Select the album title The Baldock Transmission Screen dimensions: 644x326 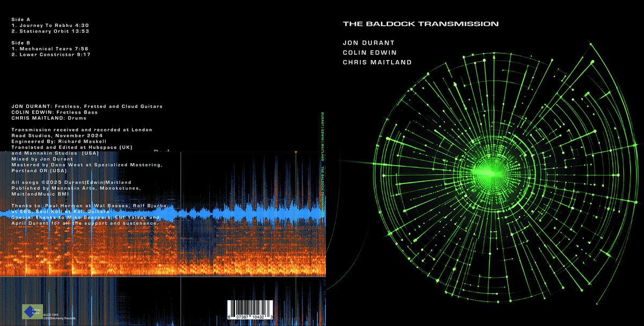click(421, 24)
